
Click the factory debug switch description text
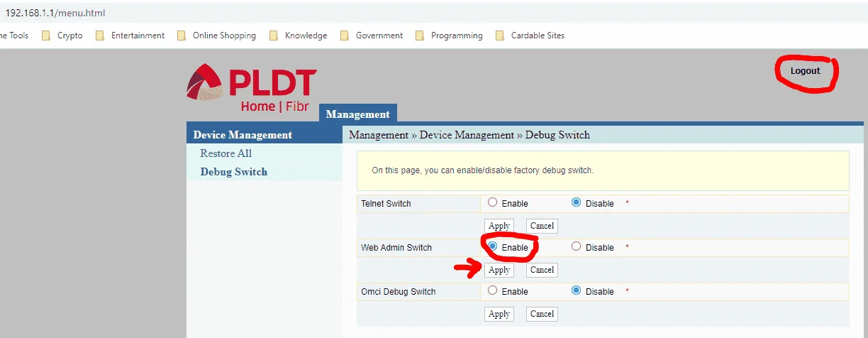coord(483,170)
